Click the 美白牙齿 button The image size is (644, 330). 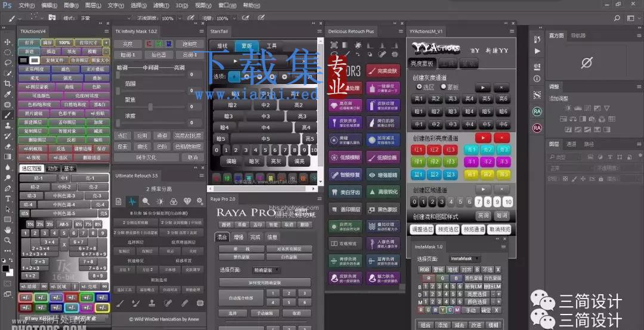tap(345, 192)
